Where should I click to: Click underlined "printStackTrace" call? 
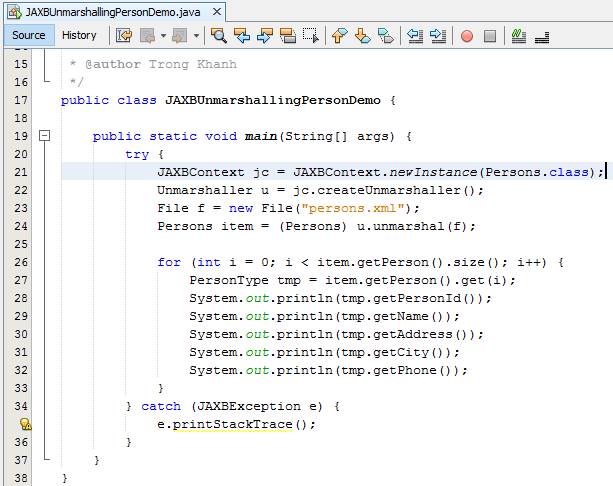233,424
